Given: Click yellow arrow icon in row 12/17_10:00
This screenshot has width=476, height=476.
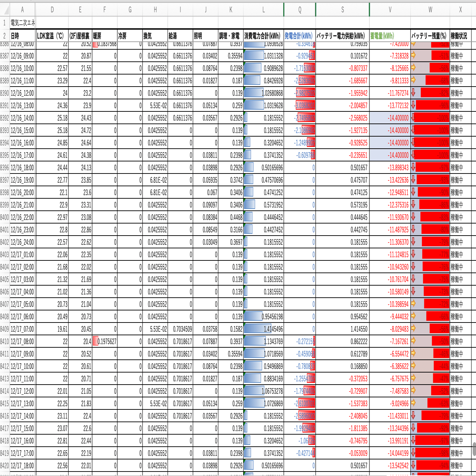Looking at the screenshot, I should [x=413, y=365].
